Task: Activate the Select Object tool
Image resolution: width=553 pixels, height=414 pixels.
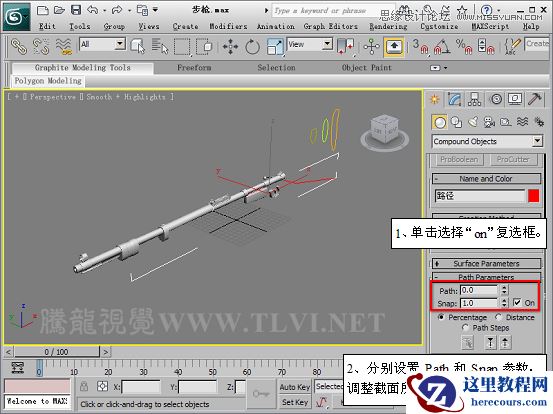Action: (x=138, y=46)
